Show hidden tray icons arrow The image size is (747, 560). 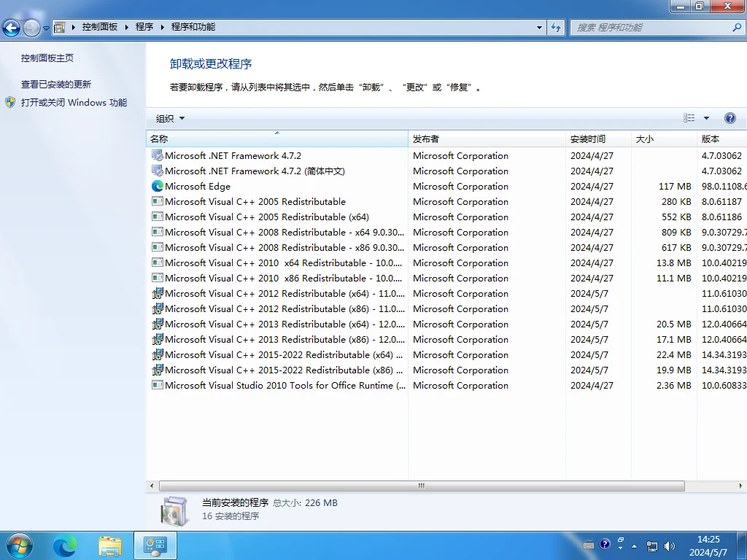(634, 545)
